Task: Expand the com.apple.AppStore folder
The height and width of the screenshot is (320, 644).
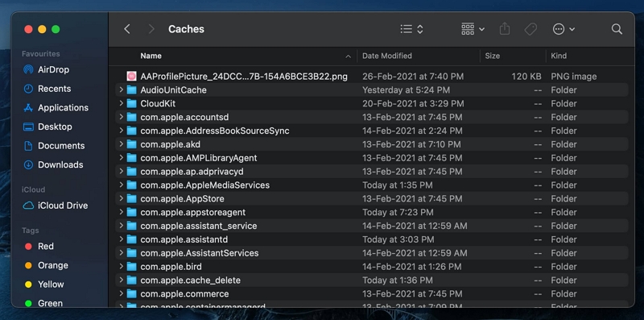Action: point(122,198)
